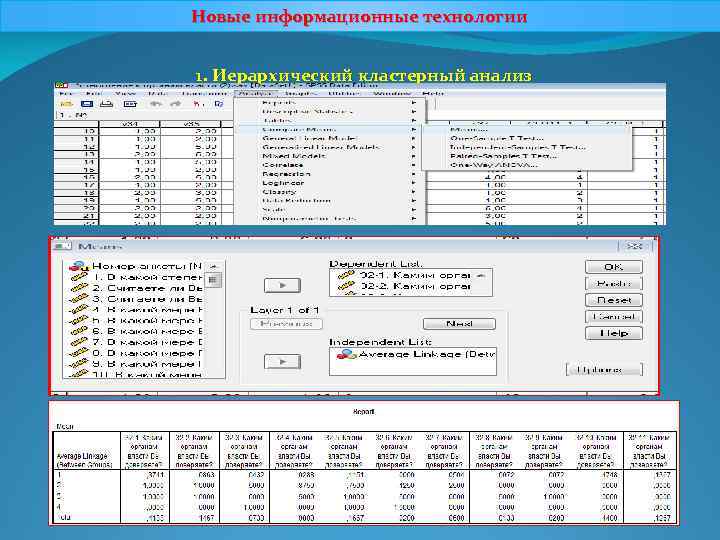
Task: Expand the Correlate submenu
Action: pyautogui.click(x=330, y=165)
